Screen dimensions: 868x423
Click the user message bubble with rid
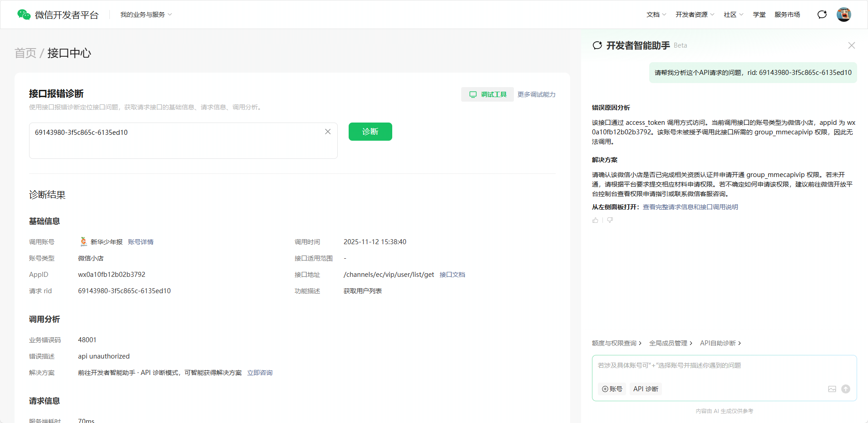tap(753, 73)
